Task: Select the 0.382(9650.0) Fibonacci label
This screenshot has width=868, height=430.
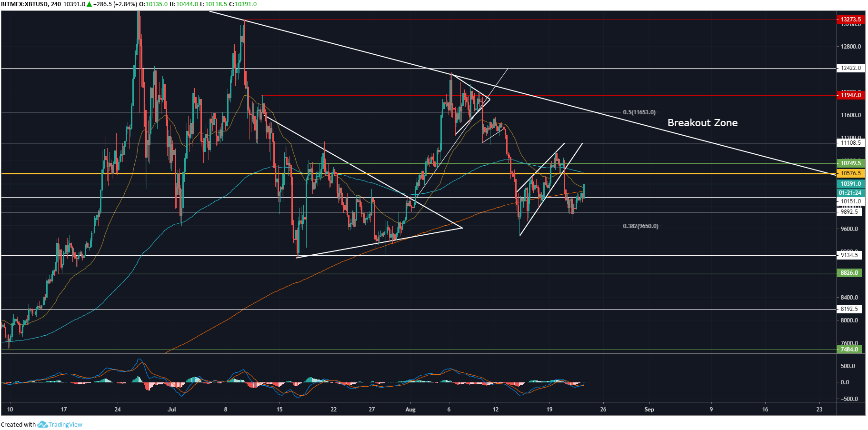Action: (640, 226)
